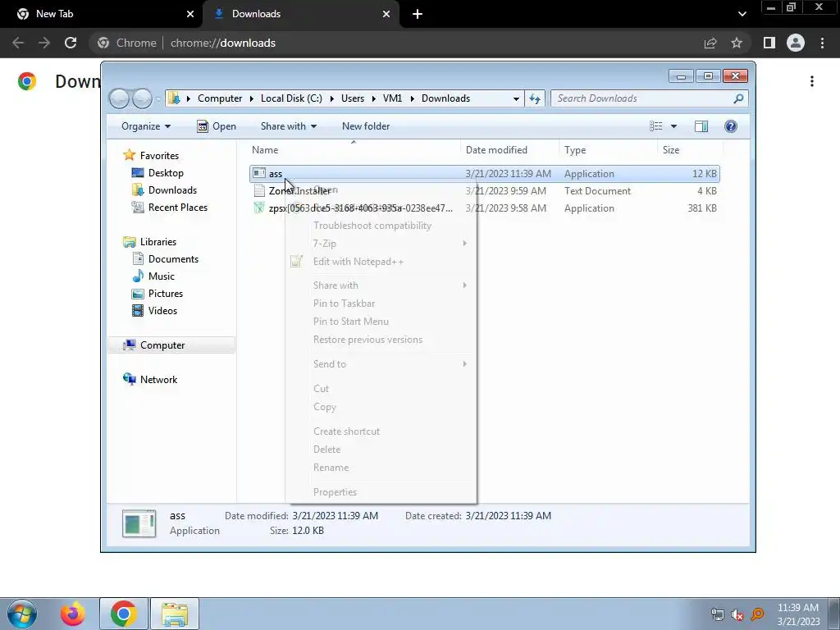Switch to the New Tab tab
This screenshot has width=840, height=630.
pyautogui.click(x=102, y=14)
